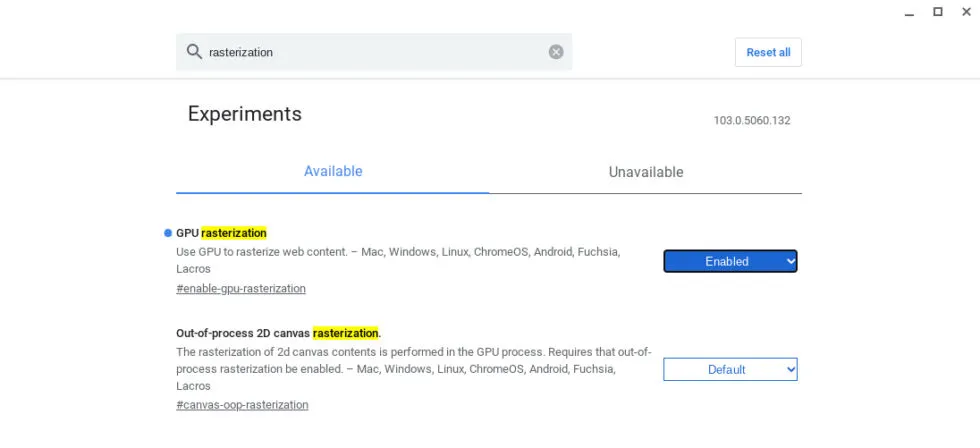Screen dimensions: 980x448
Task: Click the Reset all button
Action: [x=768, y=52]
